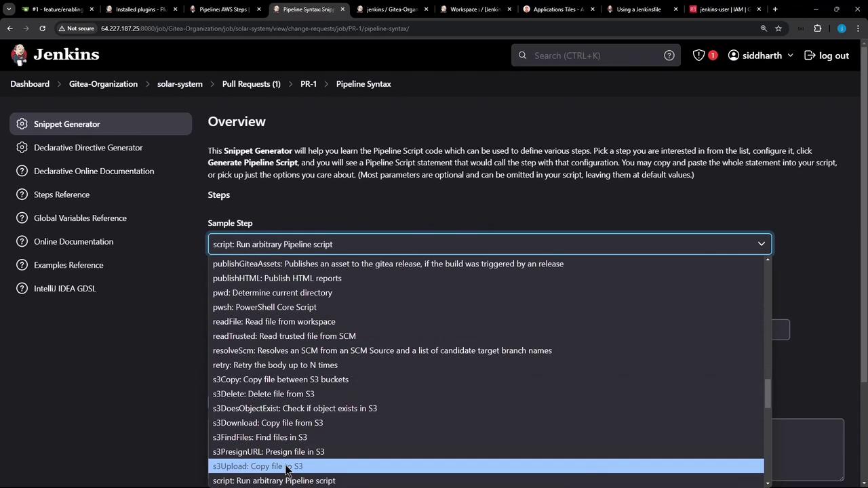Go to the Dashboard breadcrumb

(x=30, y=84)
